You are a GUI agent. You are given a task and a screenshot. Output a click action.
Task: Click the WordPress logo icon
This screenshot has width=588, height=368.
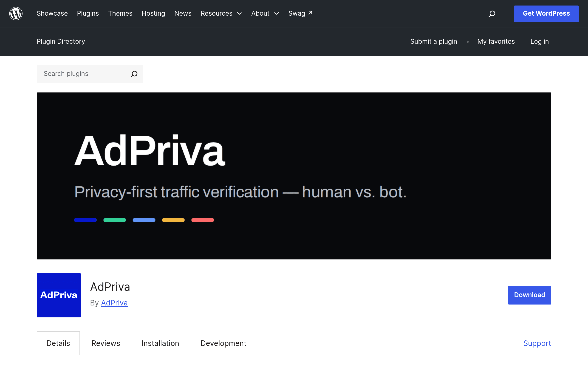[16, 13]
